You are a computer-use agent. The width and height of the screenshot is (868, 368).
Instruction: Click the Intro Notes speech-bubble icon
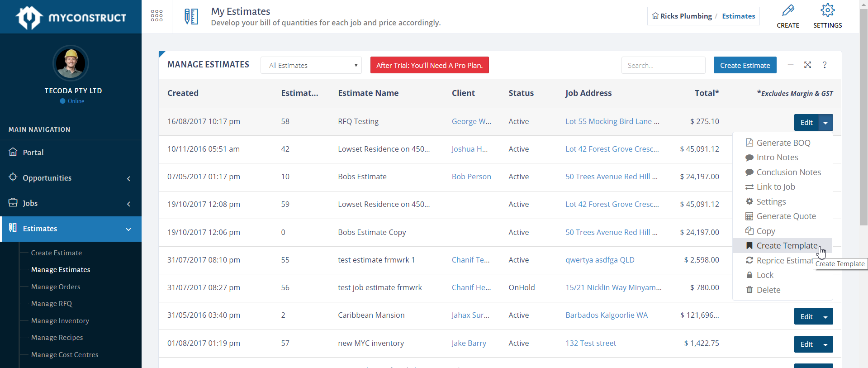coord(749,158)
